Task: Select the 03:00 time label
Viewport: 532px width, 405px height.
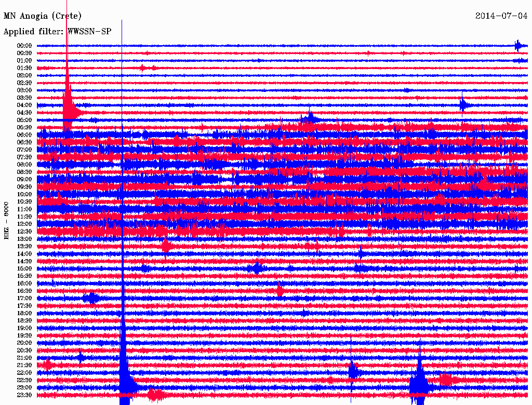Action: pyautogui.click(x=24, y=90)
